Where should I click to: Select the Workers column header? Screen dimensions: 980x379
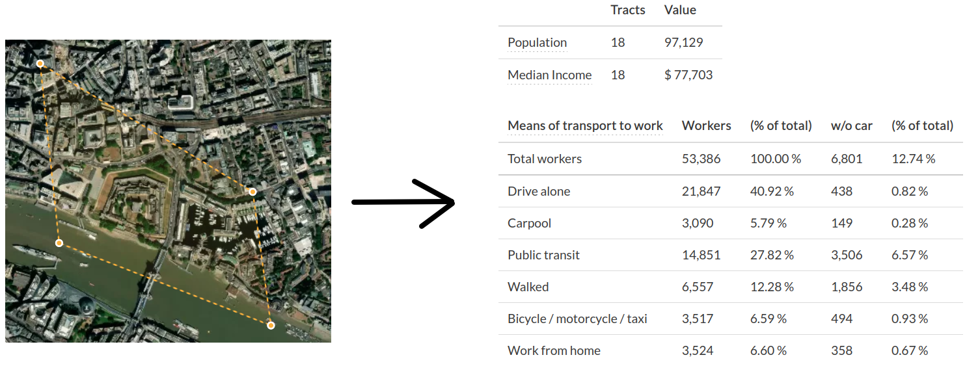706,125
